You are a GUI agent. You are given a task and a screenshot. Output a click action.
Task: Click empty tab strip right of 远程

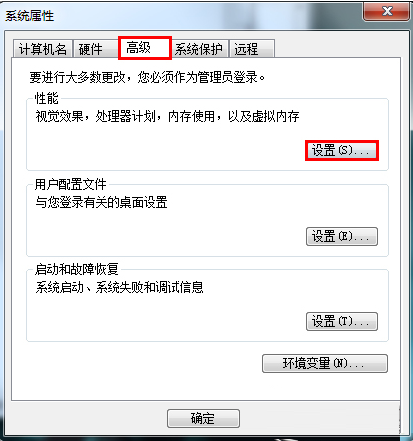337,49
